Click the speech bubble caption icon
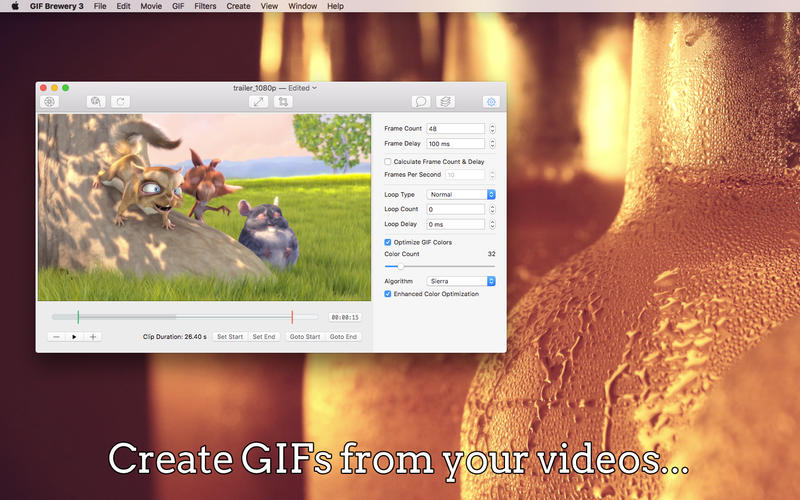Image resolution: width=800 pixels, height=500 pixels. point(421,102)
